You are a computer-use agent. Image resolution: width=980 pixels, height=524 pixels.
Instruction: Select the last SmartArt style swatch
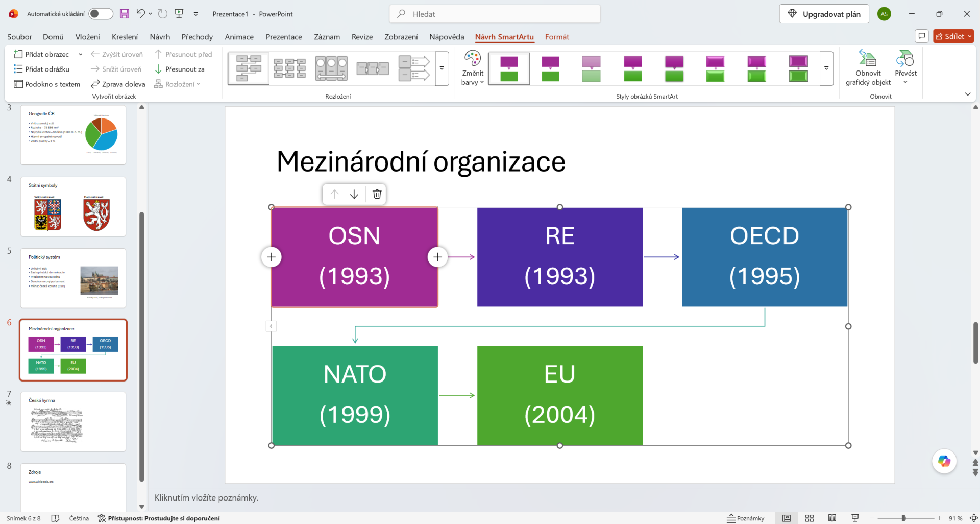pos(798,68)
